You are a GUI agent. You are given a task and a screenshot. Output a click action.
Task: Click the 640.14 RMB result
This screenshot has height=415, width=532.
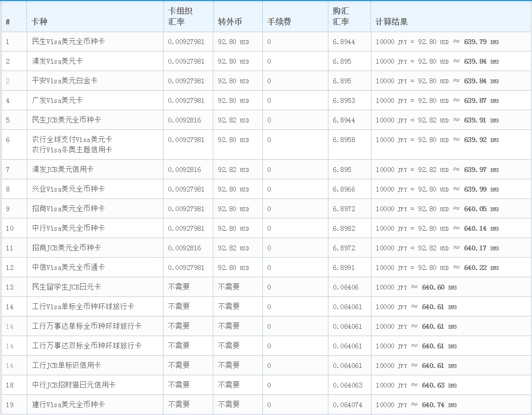tap(482, 228)
